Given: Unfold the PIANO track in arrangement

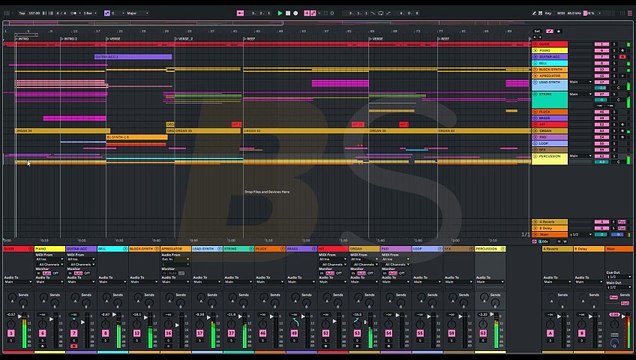Looking at the screenshot, I should 535,50.
